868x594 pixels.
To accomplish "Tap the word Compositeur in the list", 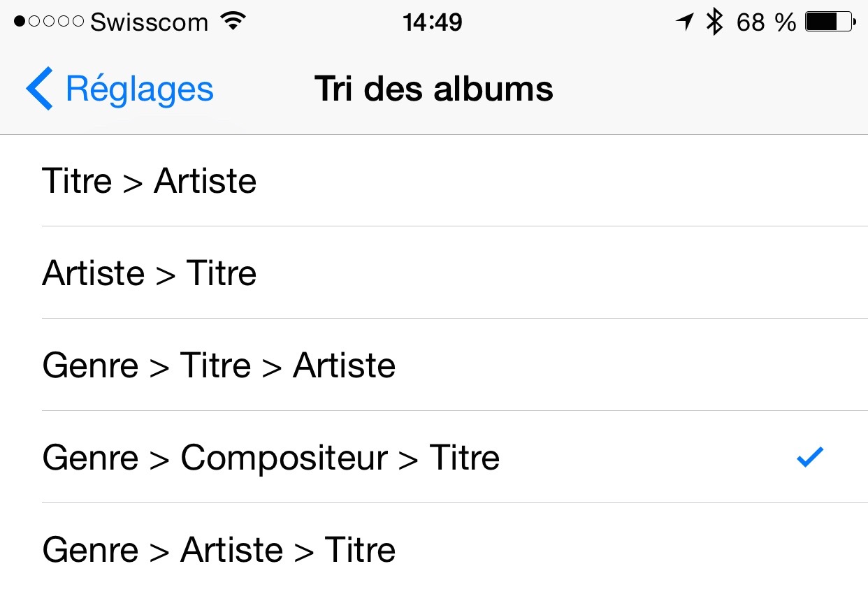I will (284, 458).
